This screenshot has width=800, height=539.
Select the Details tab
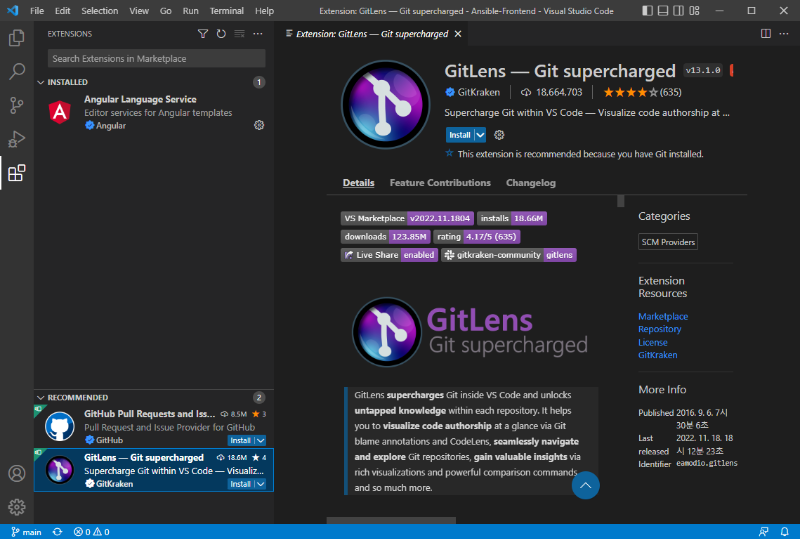click(x=358, y=183)
